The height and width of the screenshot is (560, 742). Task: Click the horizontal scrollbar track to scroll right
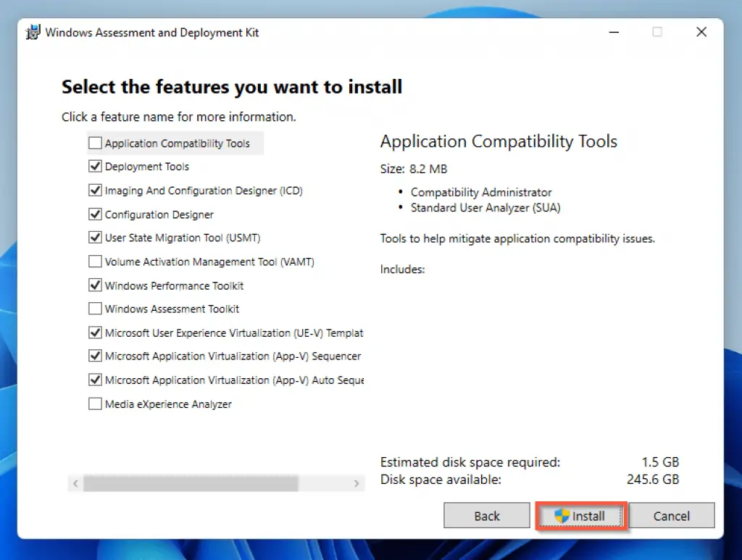point(326,482)
